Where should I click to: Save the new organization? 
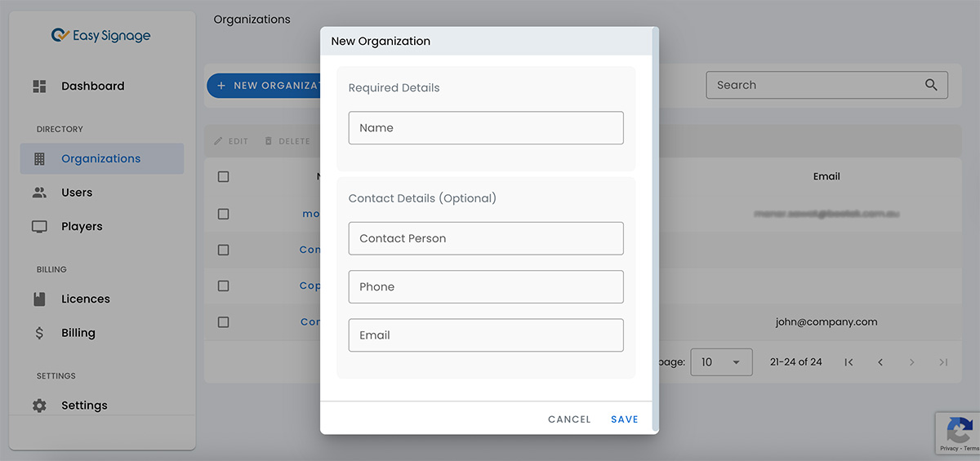coord(625,419)
